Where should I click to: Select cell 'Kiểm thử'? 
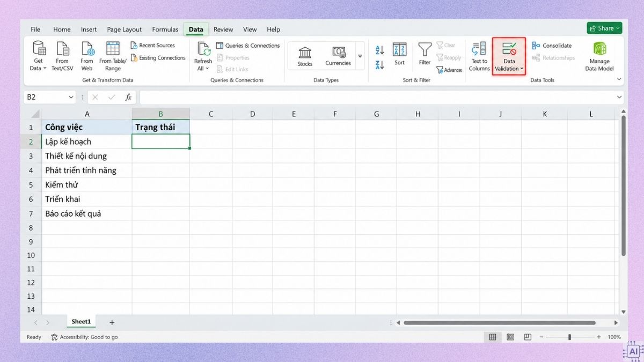pos(87,185)
